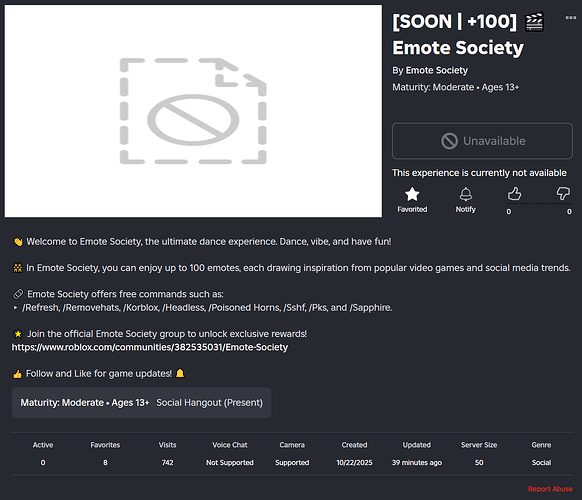Click the 'This experience is currently not available' text
This screenshot has height=500, width=582.
click(x=479, y=173)
